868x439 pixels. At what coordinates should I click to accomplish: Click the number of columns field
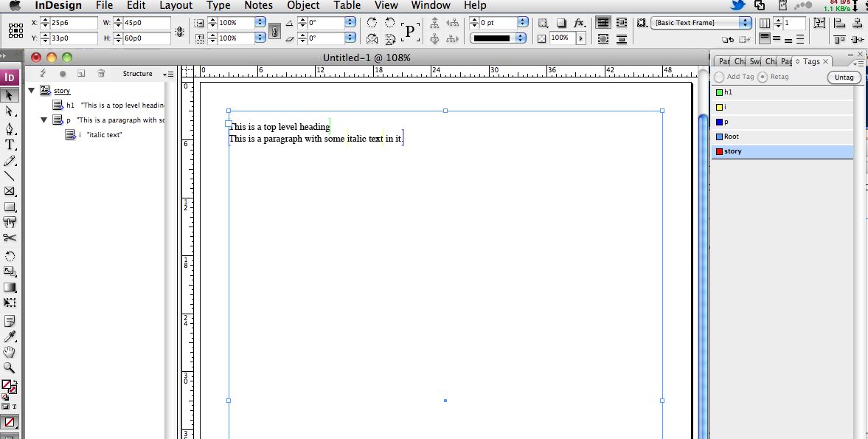794,23
